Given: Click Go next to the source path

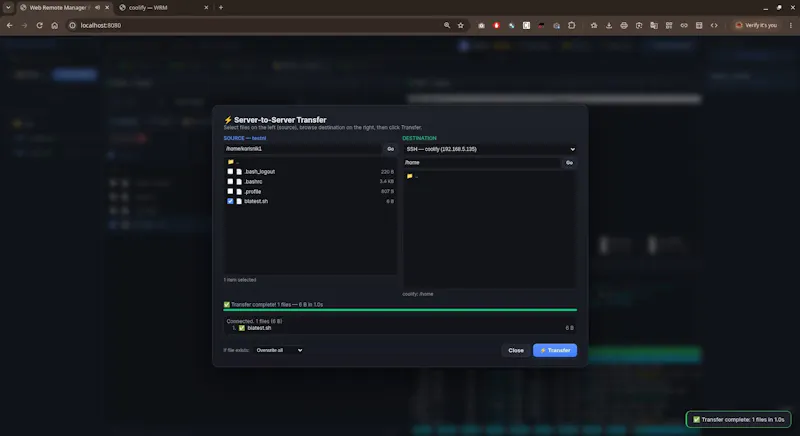Looking at the screenshot, I should 390,149.
